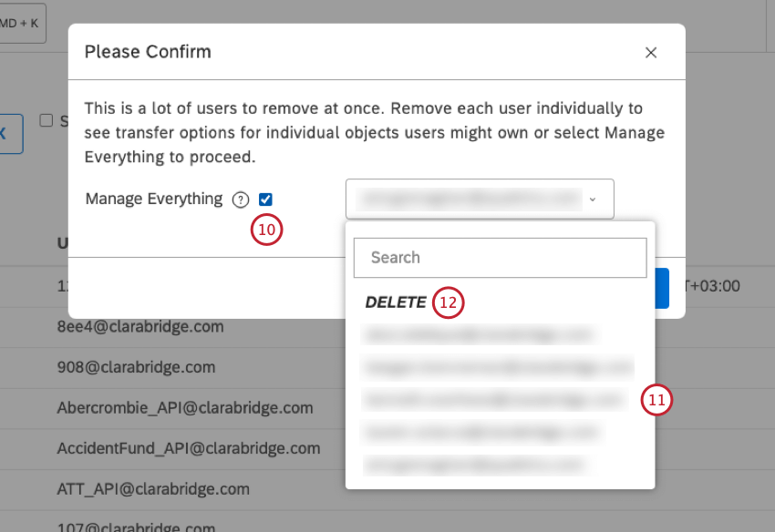Expand the user selector below Manage Everything

coord(479,199)
